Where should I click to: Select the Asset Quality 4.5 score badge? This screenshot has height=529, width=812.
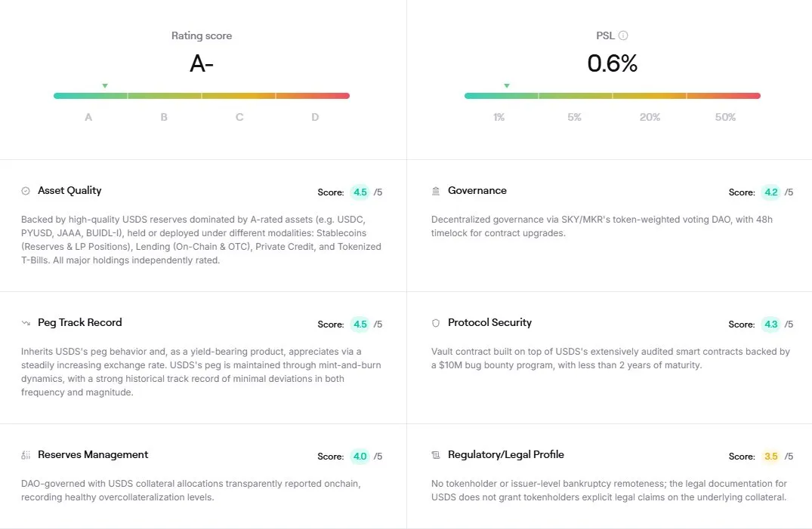(x=360, y=192)
